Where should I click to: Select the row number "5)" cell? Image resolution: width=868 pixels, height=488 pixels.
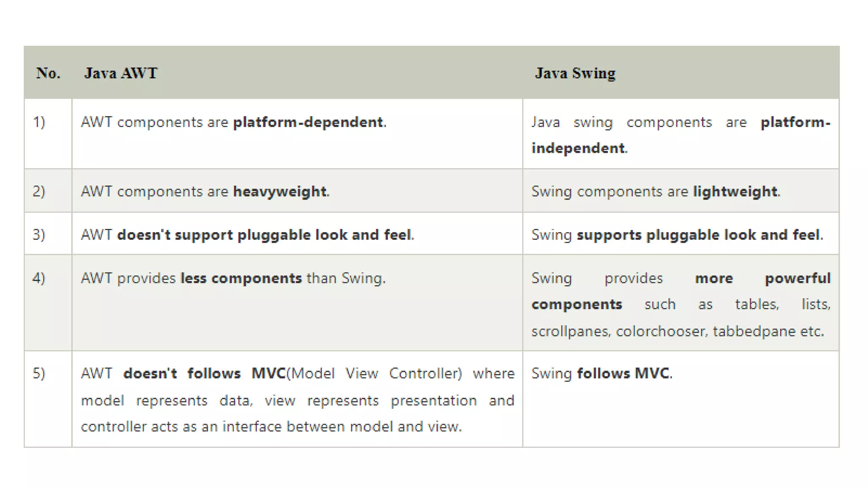39,374
